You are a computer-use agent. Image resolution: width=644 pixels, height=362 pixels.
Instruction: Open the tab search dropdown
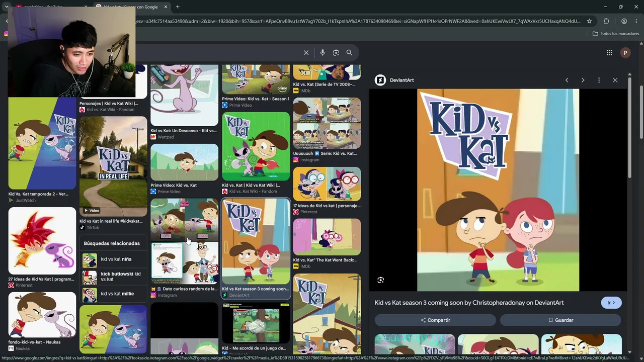click(x=7, y=7)
